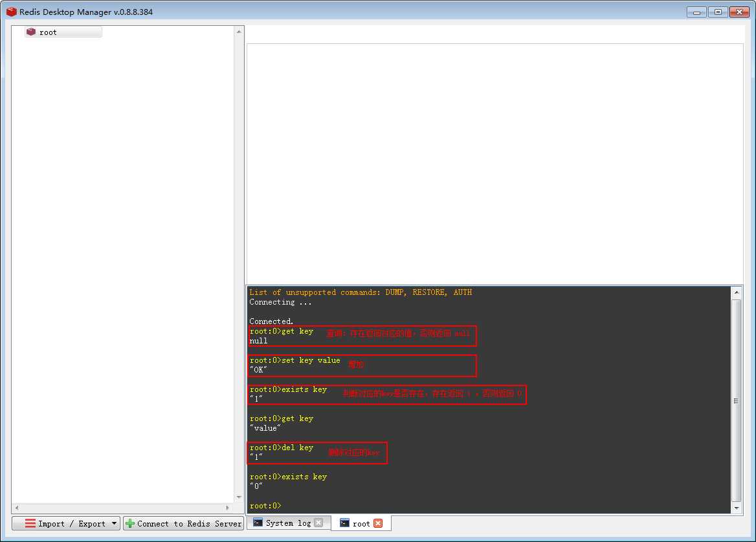The image size is (756, 542).
Task: Click the green plus connect icon
Action: click(x=129, y=523)
